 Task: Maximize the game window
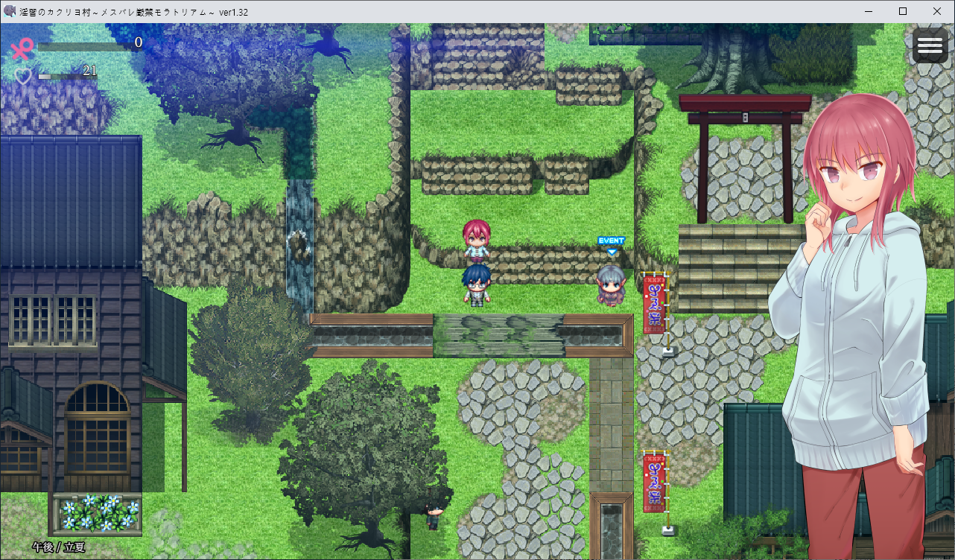[903, 11]
